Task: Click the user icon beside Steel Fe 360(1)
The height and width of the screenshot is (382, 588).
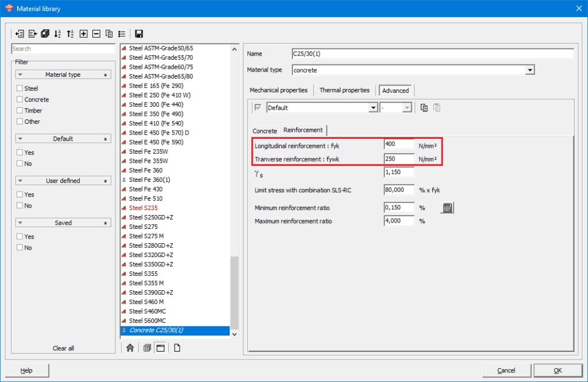Action: tap(124, 180)
